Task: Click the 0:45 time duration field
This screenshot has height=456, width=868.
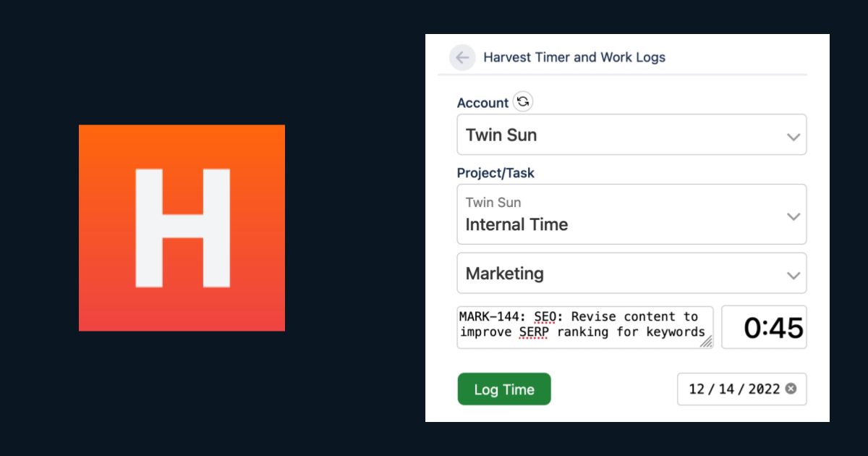Action: point(765,328)
